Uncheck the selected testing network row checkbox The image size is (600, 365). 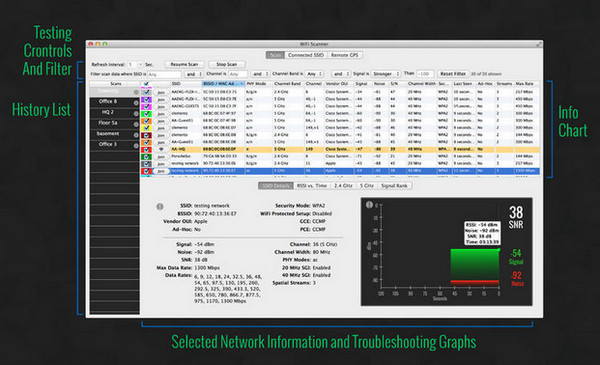pyautogui.click(x=147, y=171)
